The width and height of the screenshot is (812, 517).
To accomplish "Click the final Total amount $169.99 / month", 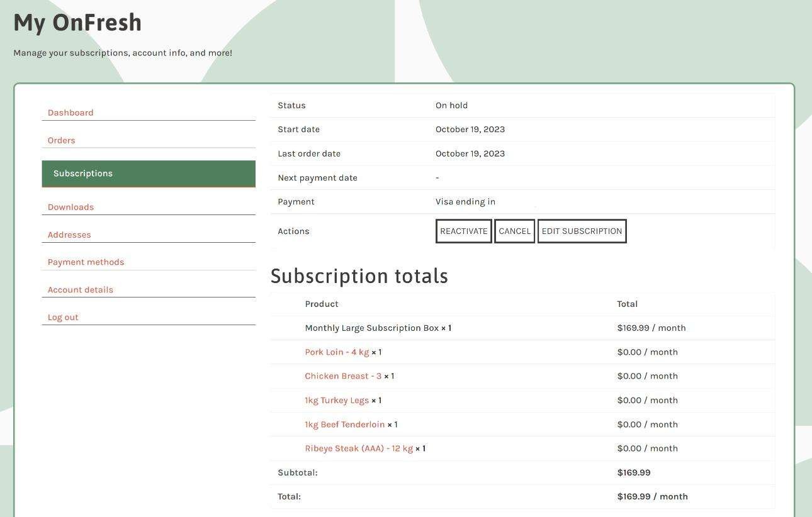I will 653,497.
